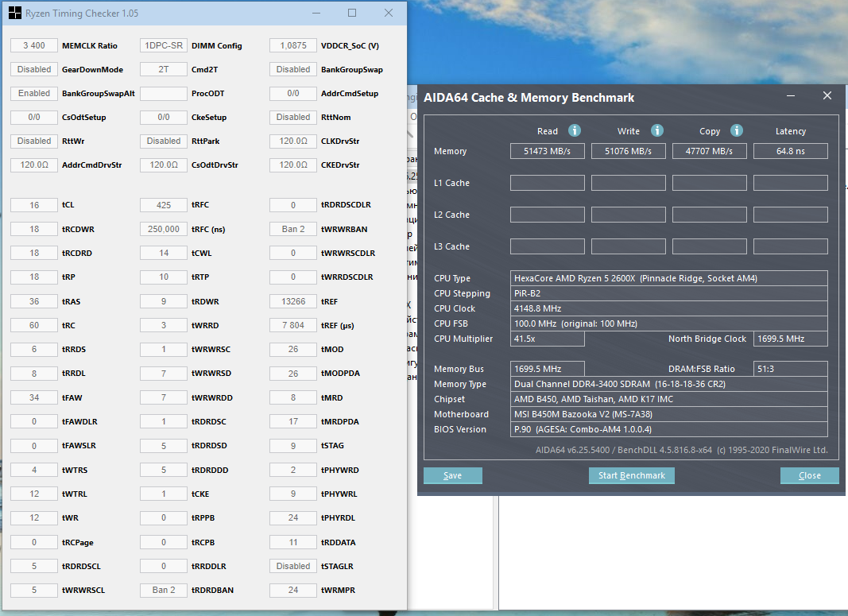Screen dimensions: 848x616
Task: Click the tSTAGLR Disabled field
Action: [x=293, y=566]
